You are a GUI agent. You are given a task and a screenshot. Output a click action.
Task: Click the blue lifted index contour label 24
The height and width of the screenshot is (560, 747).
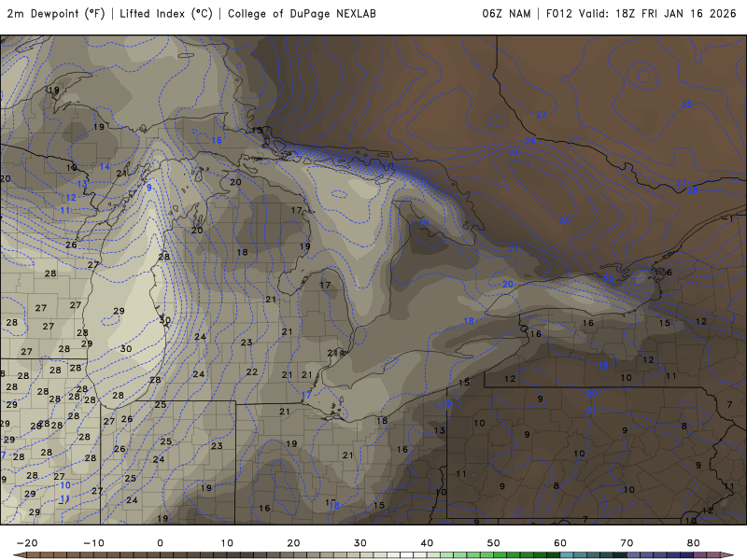coord(513,152)
